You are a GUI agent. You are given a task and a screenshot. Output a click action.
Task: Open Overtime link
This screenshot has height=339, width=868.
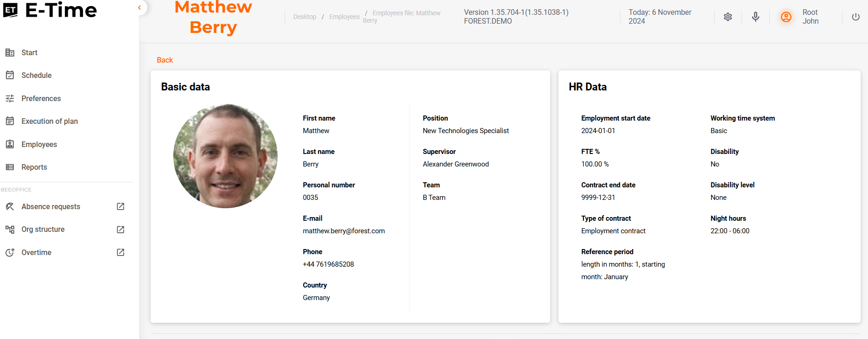coord(36,252)
